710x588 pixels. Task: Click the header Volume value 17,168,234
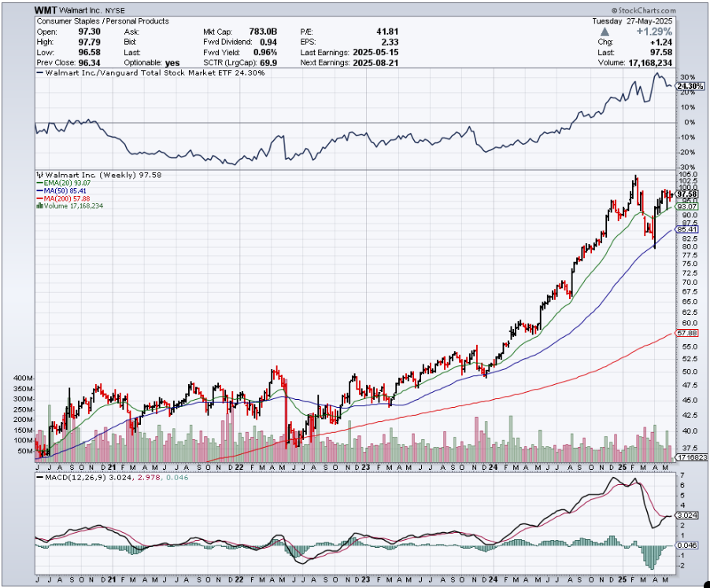click(650, 63)
